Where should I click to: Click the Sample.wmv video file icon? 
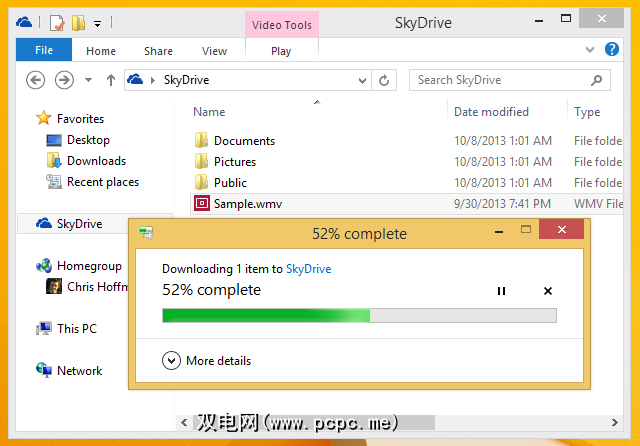(202, 203)
